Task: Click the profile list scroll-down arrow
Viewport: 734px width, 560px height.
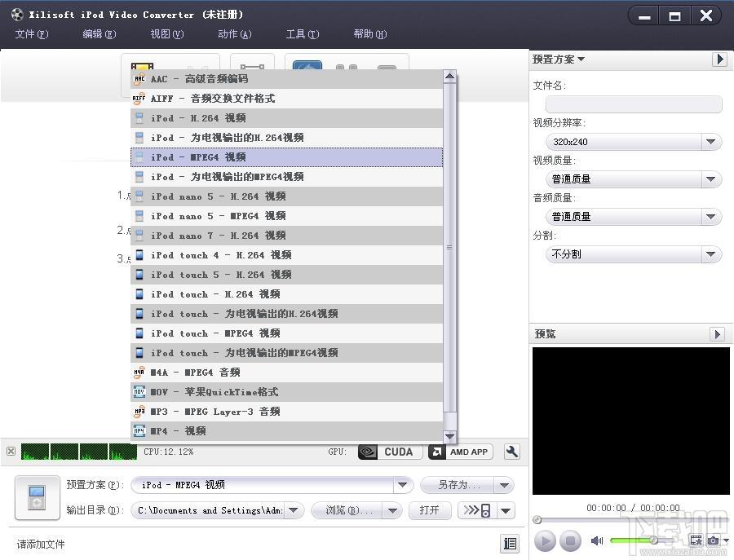Action: [x=449, y=436]
